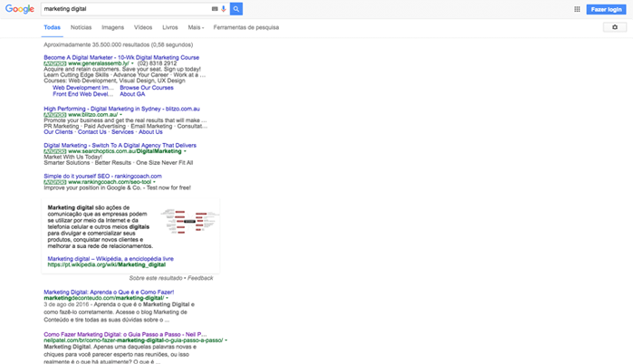The width and height of the screenshot is (633, 364).
Task: Open the on-screen keyboard icon in search box
Action: [215, 9]
